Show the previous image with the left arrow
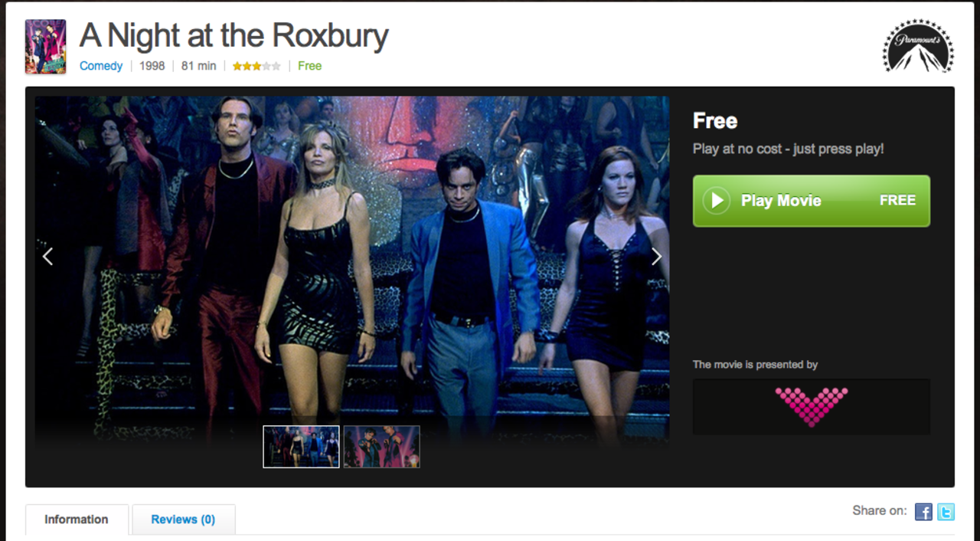Image resolution: width=980 pixels, height=541 pixels. pyautogui.click(x=47, y=257)
